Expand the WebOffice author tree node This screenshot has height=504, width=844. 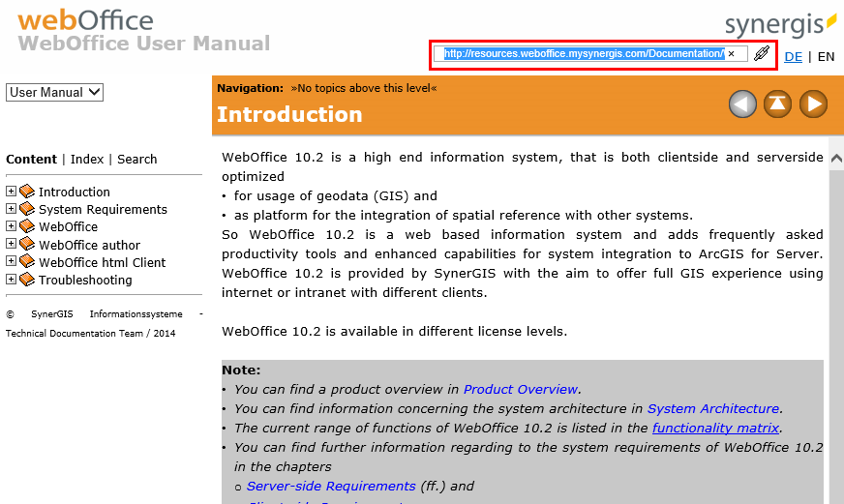[11, 244]
